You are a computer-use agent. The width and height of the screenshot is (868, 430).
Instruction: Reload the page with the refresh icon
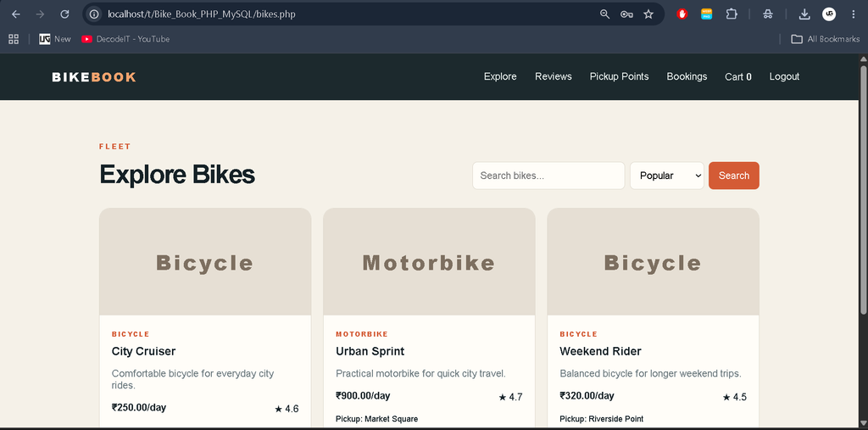coord(64,14)
